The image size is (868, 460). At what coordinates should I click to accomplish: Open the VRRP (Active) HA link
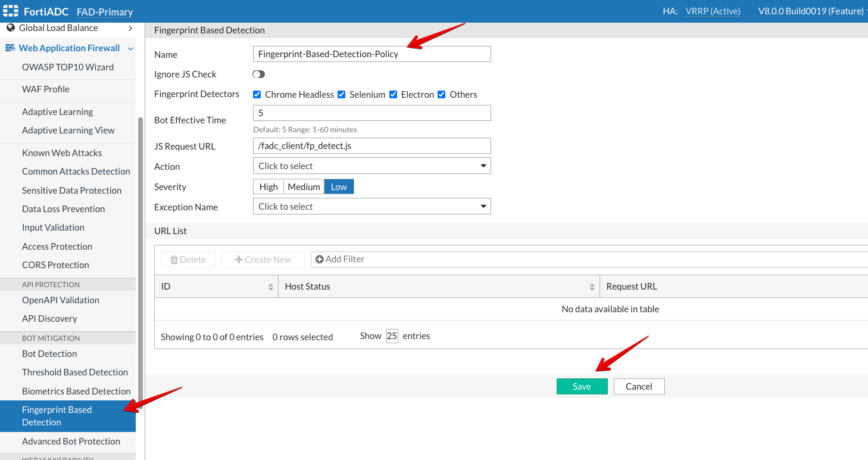[x=713, y=11]
